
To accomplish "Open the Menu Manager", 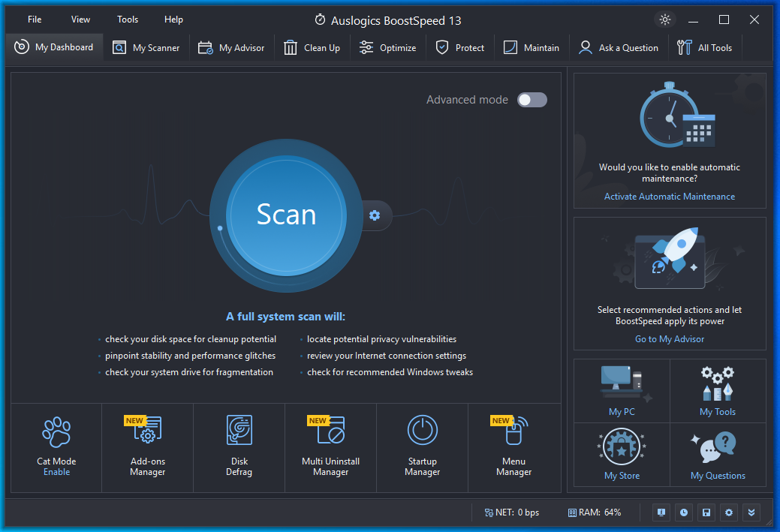I will [x=513, y=446].
